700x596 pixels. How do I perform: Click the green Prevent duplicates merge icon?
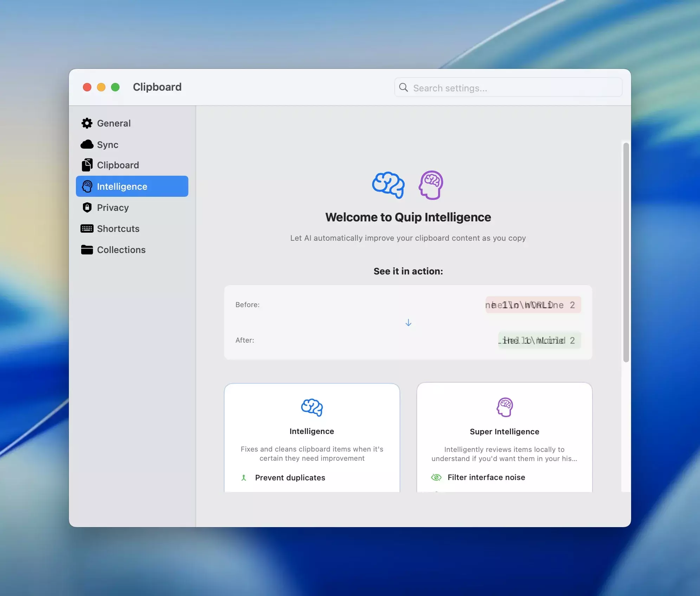click(x=244, y=478)
